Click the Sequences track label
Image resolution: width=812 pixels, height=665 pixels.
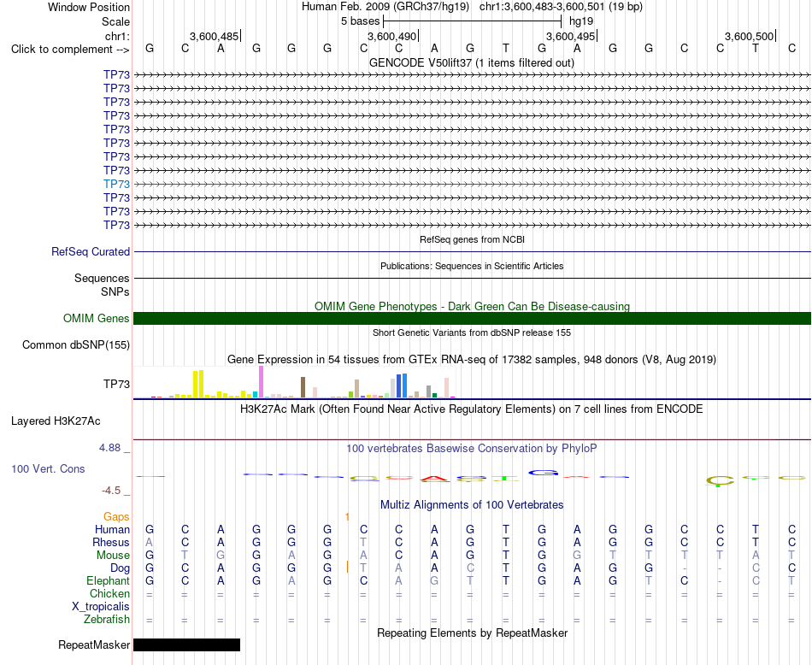[102, 278]
